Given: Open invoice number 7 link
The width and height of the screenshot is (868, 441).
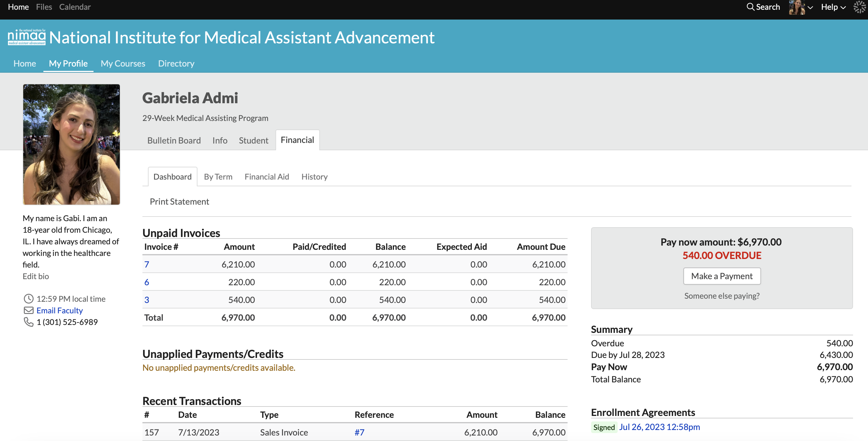Looking at the screenshot, I should [x=147, y=264].
